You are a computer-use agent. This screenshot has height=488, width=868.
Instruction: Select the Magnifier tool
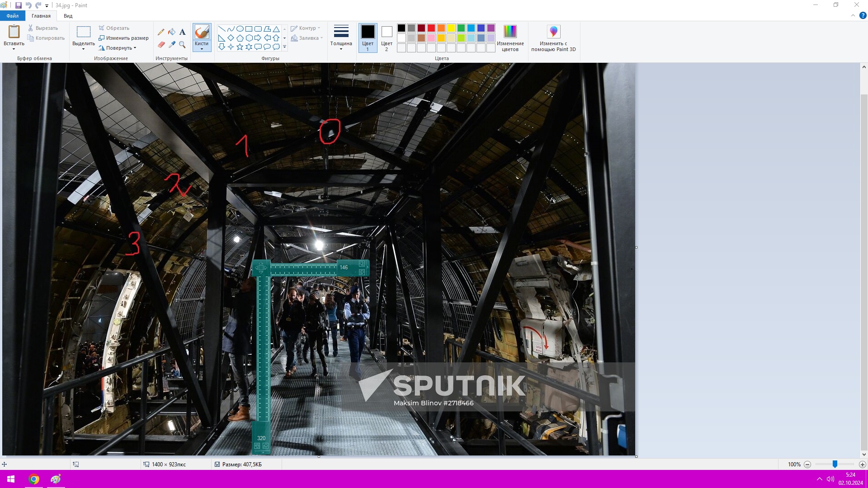tap(182, 44)
